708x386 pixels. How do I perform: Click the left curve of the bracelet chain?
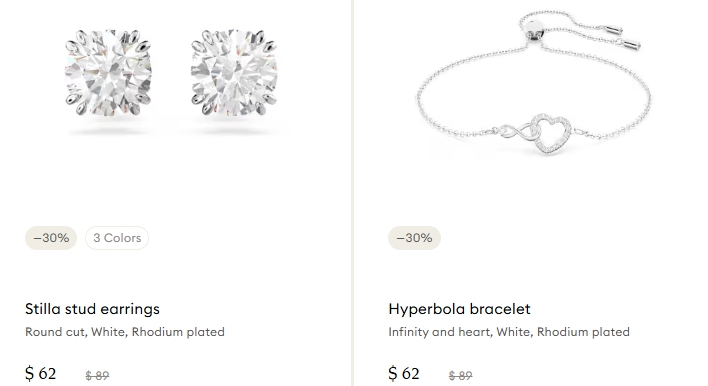point(422,97)
